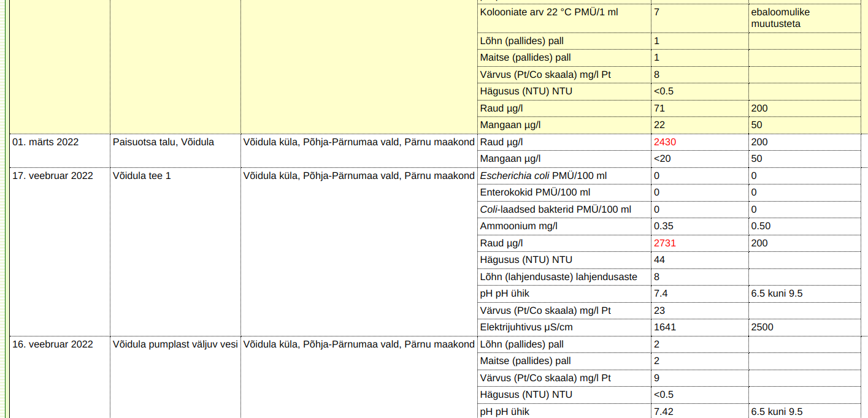Click 'Raud µg/l' in the 17. veebruar section
The image size is (868, 418).
point(564,243)
